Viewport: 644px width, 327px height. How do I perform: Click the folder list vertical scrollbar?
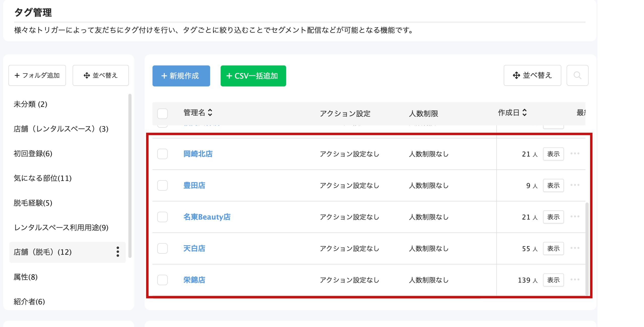pos(130,176)
